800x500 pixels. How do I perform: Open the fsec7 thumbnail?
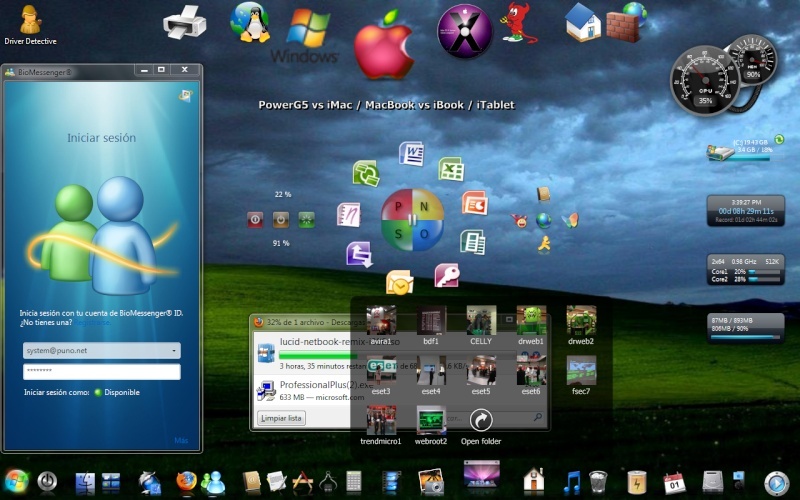581,375
